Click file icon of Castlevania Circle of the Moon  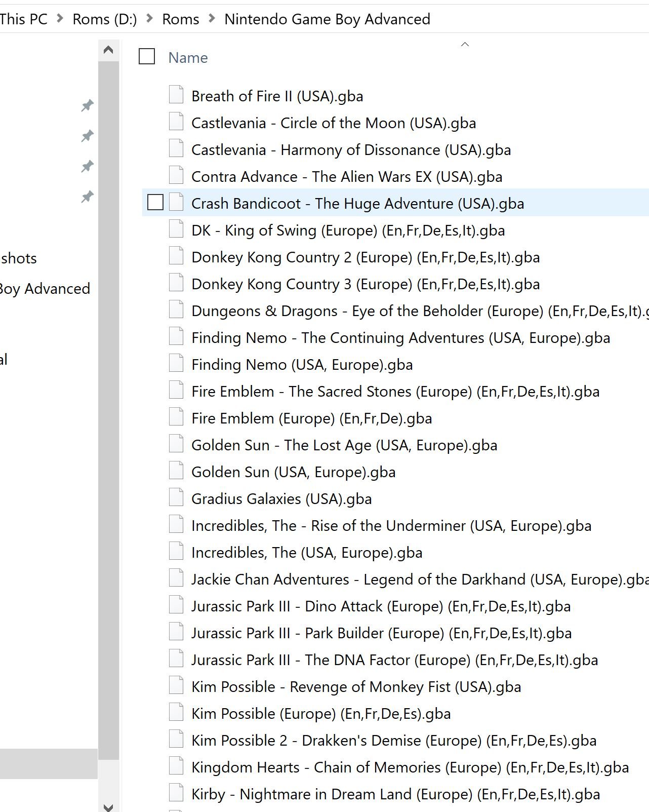pos(176,122)
